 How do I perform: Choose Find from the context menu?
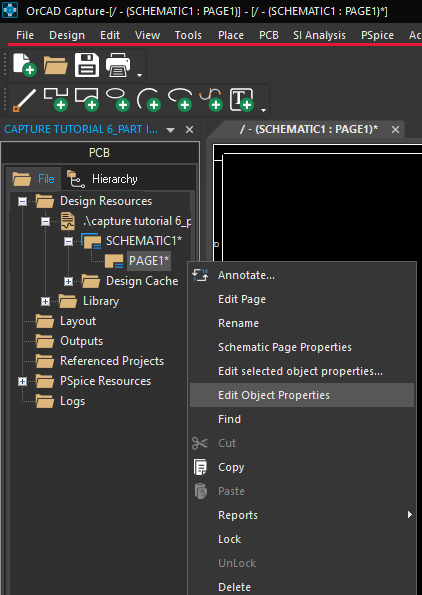pos(302,419)
